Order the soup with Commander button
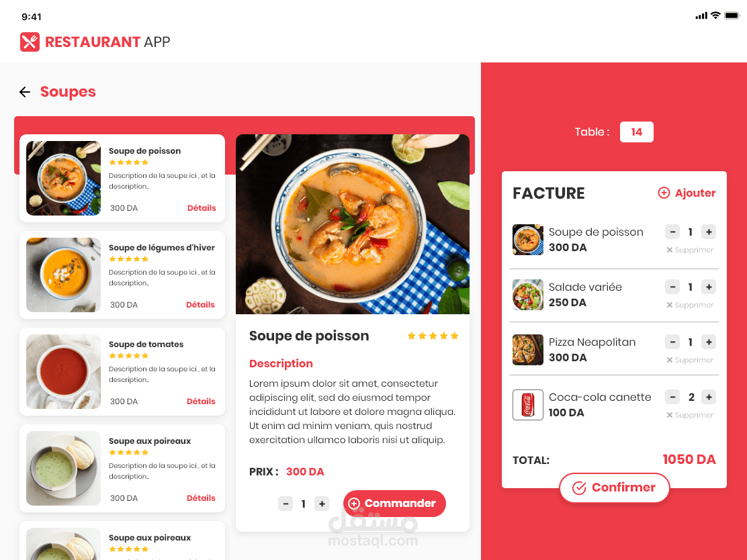 [394, 504]
